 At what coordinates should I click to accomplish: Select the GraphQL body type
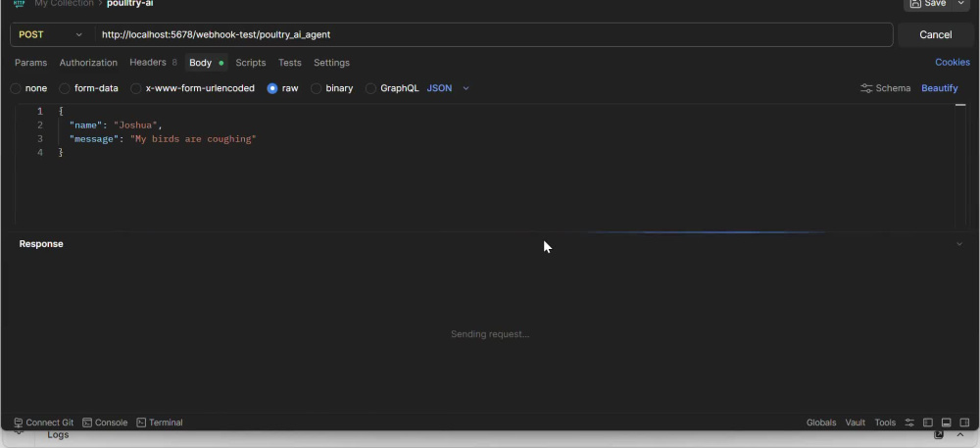coord(392,88)
